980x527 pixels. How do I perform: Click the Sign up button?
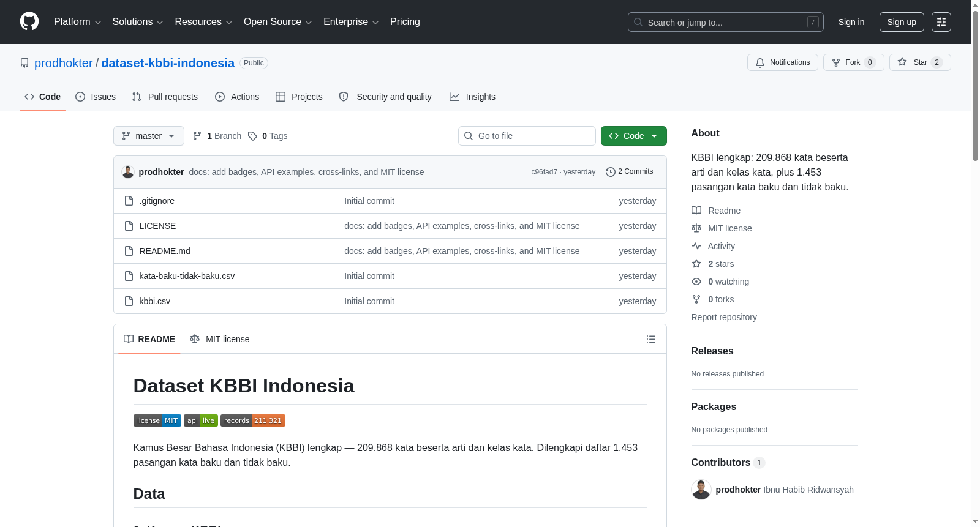902,22
